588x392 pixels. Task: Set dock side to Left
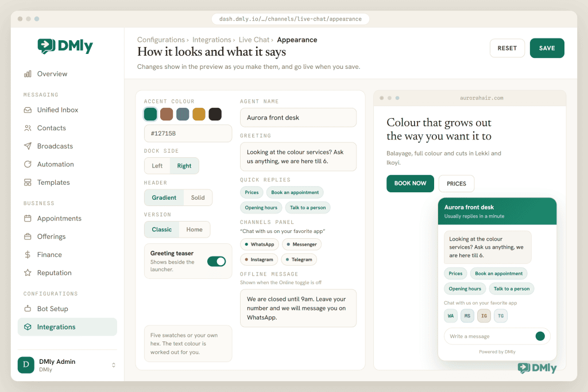point(157,166)
